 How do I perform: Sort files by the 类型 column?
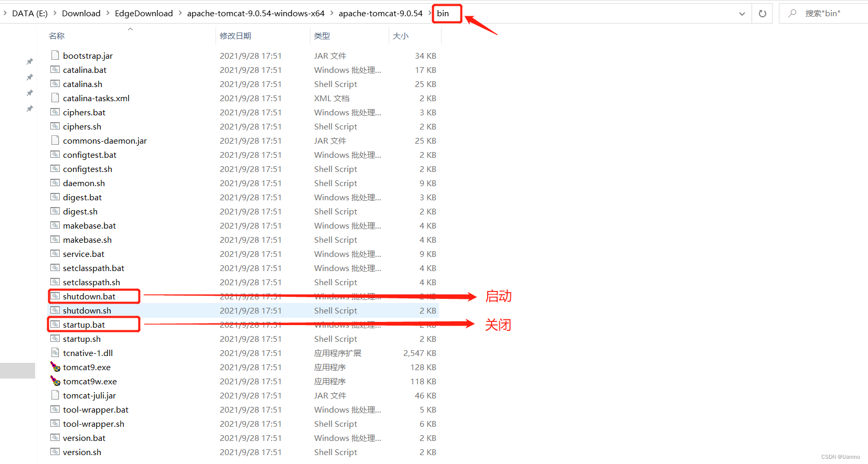(322, 36)
